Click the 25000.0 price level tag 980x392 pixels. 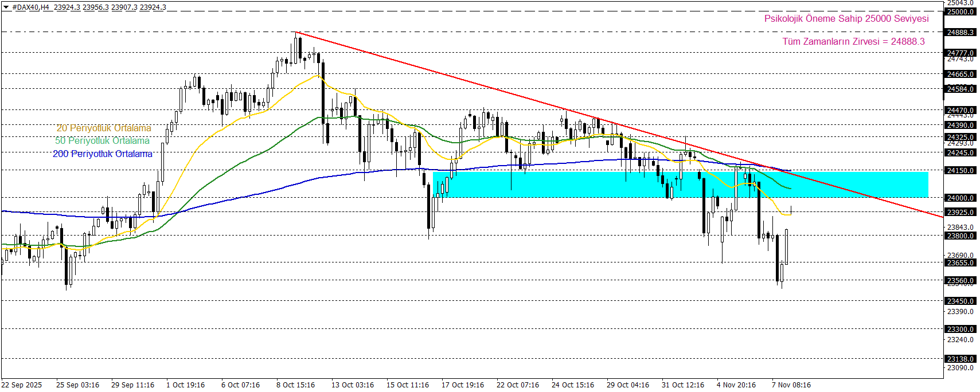[x=961, y=11]
